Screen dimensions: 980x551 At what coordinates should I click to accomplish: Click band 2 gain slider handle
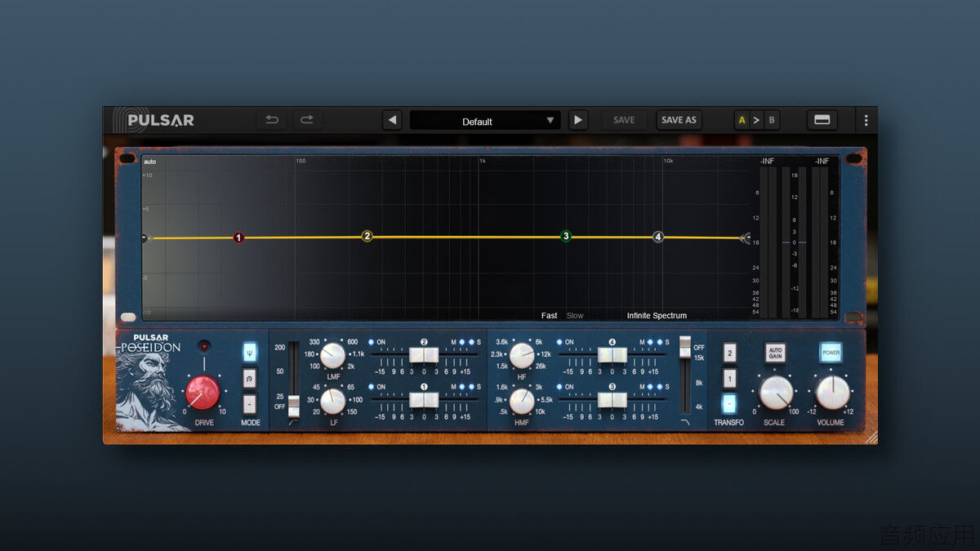pos(424,355)
